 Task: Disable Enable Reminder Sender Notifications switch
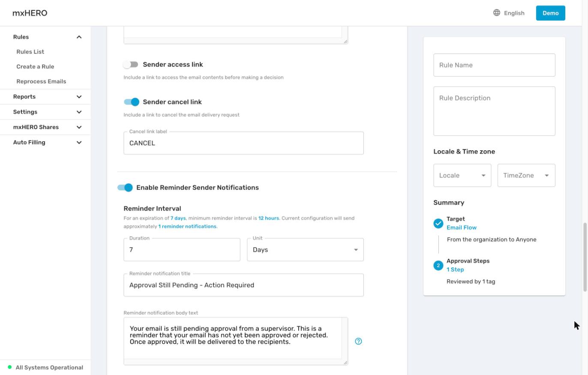tap(125, 187)
